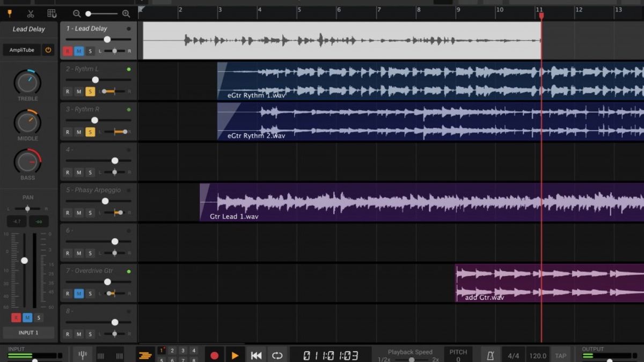Screen dimensions: 644x362
Task: Click the TAP tempo button
Action: (561, 355)
